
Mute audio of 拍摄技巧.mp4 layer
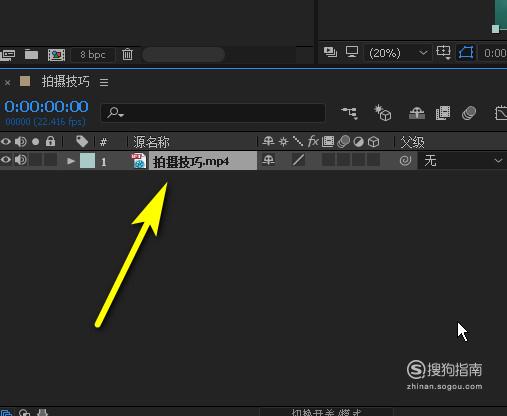[21, 160]
